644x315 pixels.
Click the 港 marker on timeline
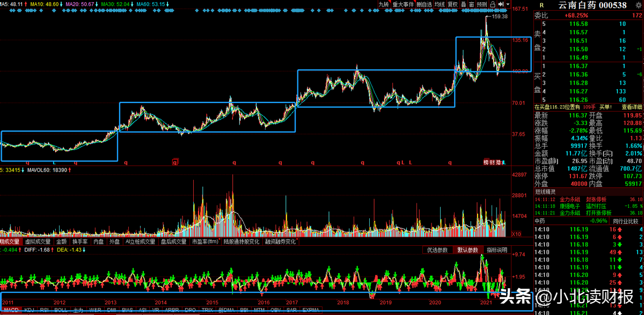tap(499, 162)
